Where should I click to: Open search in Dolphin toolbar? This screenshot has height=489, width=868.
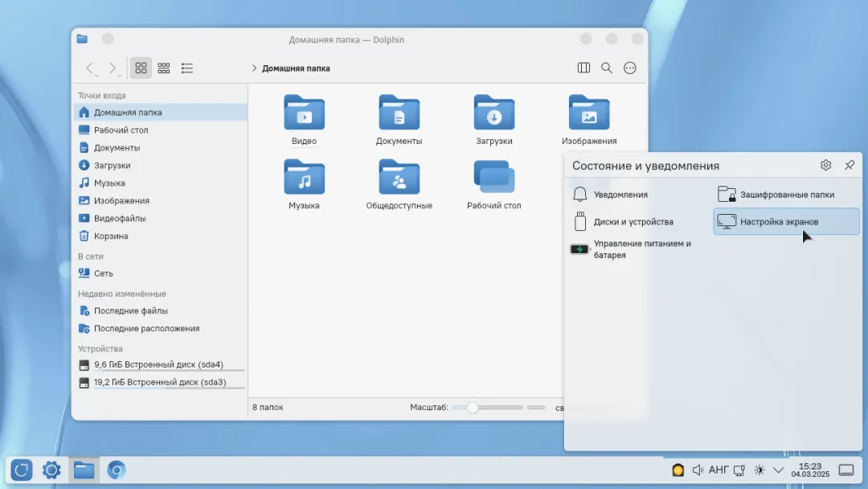click(607, 68)
